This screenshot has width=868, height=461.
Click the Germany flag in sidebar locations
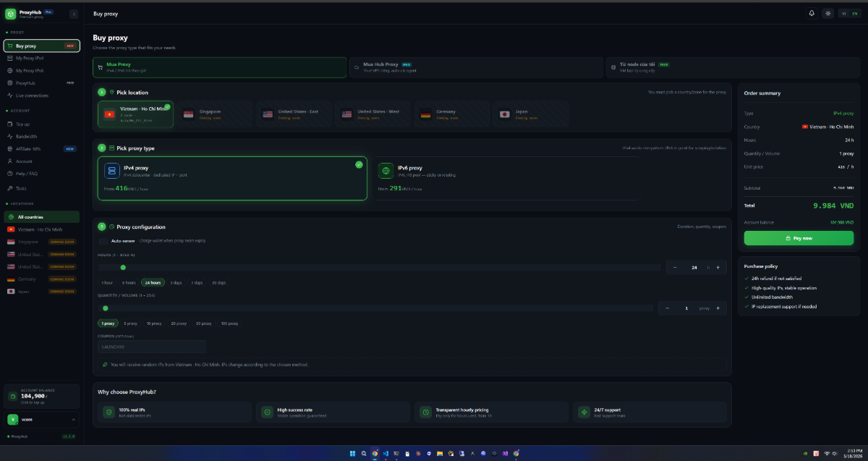point(11,279)
